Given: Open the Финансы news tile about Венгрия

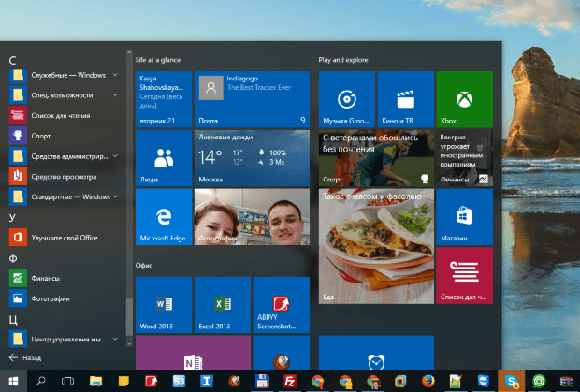Looking at the screenshot, I should pyautogui.click(x=464, y=158).
